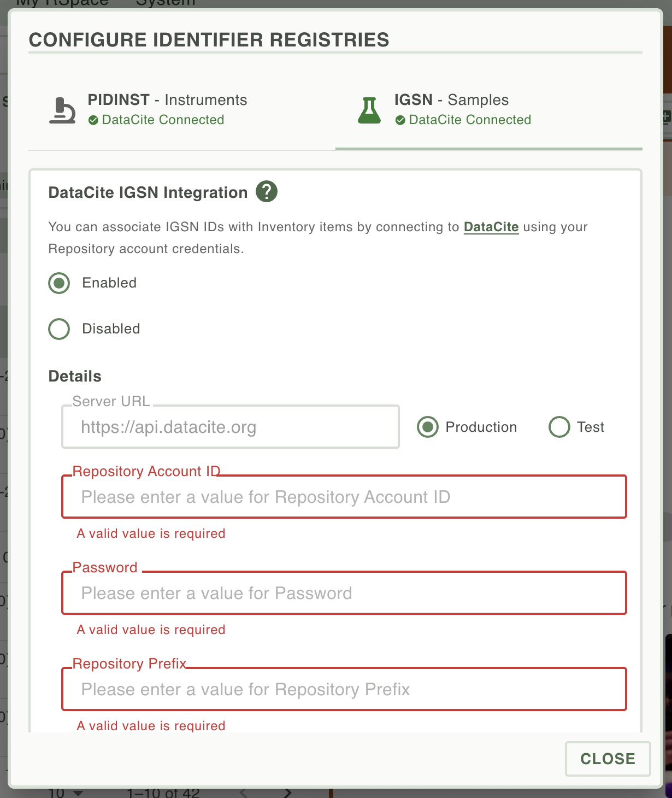The width and height of the screenshot is (672, 798).
Task: Choose the Production server option
Action: point(428,427)
